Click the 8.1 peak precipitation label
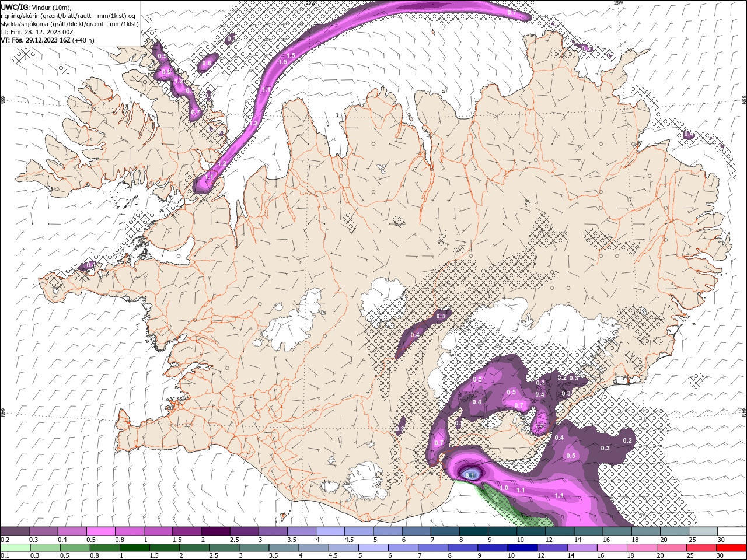Screen dimensions: 747x560 click(x=471, y=475)
